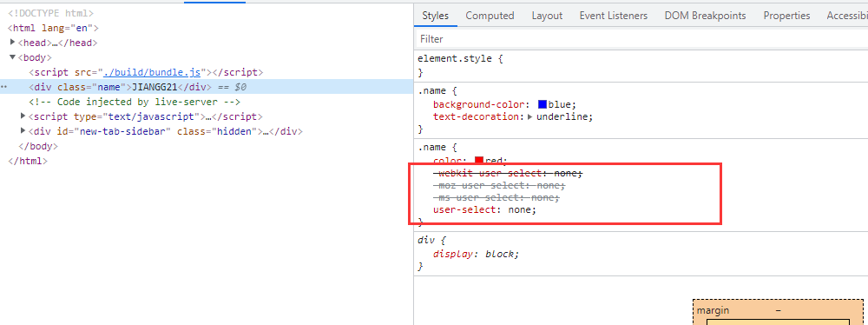
Task: Click the struck-through -webkit-user-select declaration
Action: tap(508, 173)
